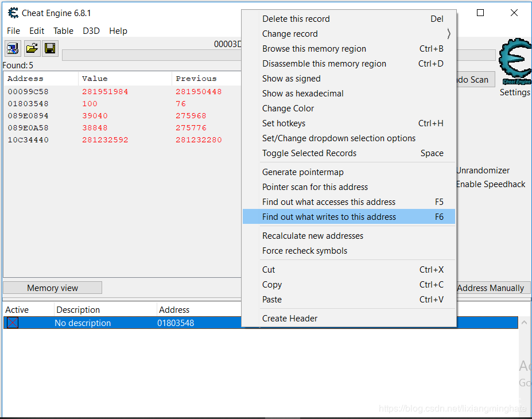Screen dimensions: 532x419
Task: Choose Recalculate new addresses
Action: [349, 236]
